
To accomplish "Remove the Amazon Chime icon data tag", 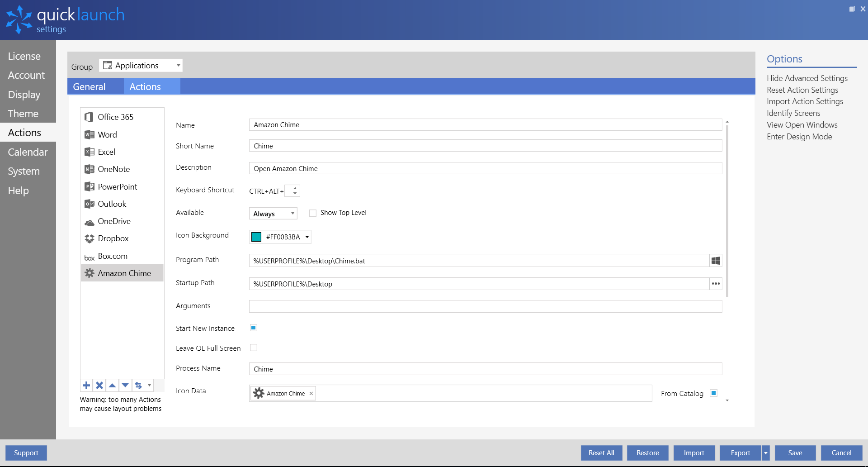I will click(x=311, y=394).
